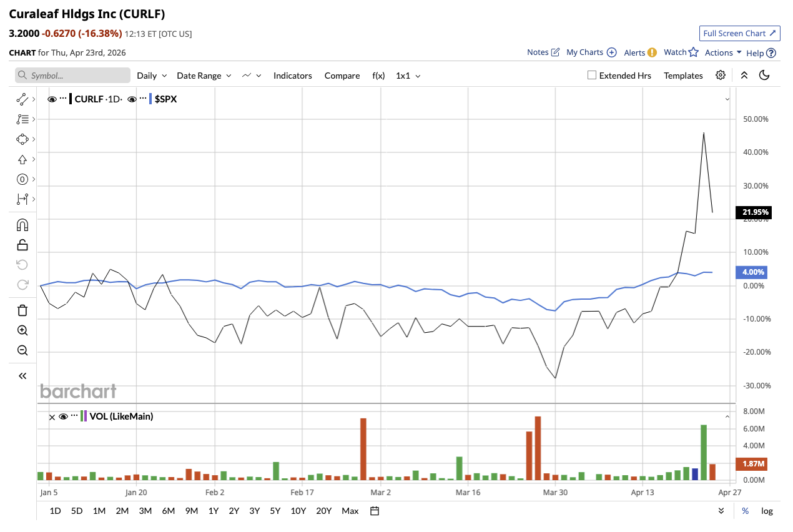
Task: Expand shapes tool options arrow
Action: [x=33, y=139]
